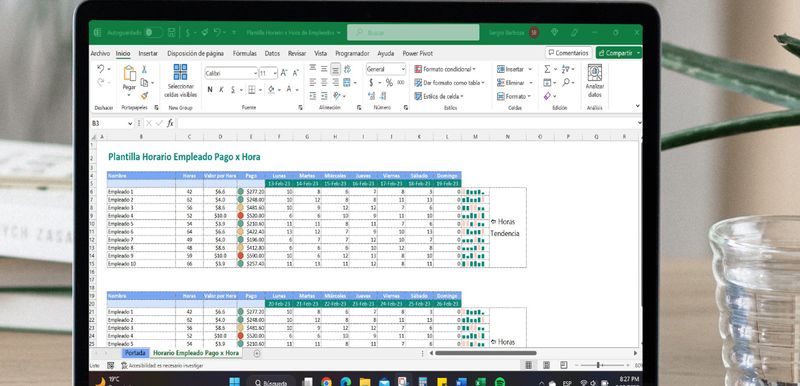The height and width of the screenshot is (386, 800).
Task: Toggle align left for cell text
Action: 313,82
